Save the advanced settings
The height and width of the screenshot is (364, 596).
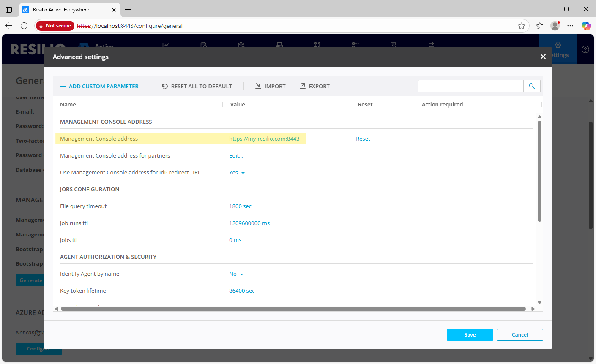pos(470,335)
